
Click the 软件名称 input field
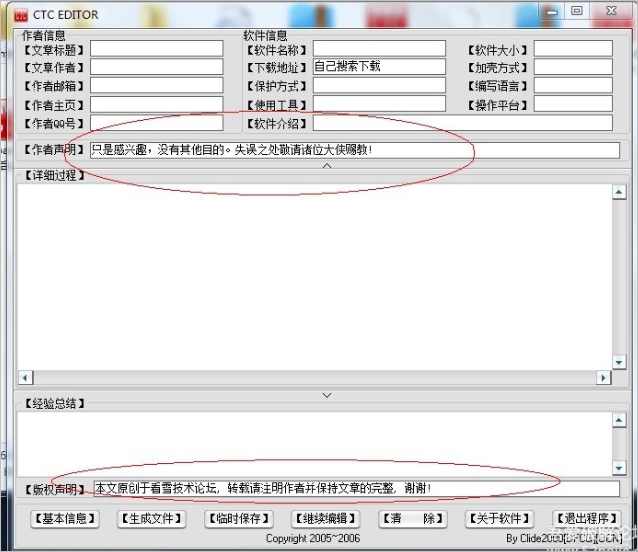pyautogui.click(x=379, y=49)
